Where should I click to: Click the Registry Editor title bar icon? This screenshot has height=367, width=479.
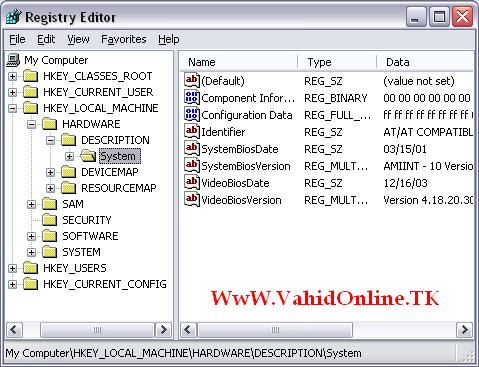point(14,17)
